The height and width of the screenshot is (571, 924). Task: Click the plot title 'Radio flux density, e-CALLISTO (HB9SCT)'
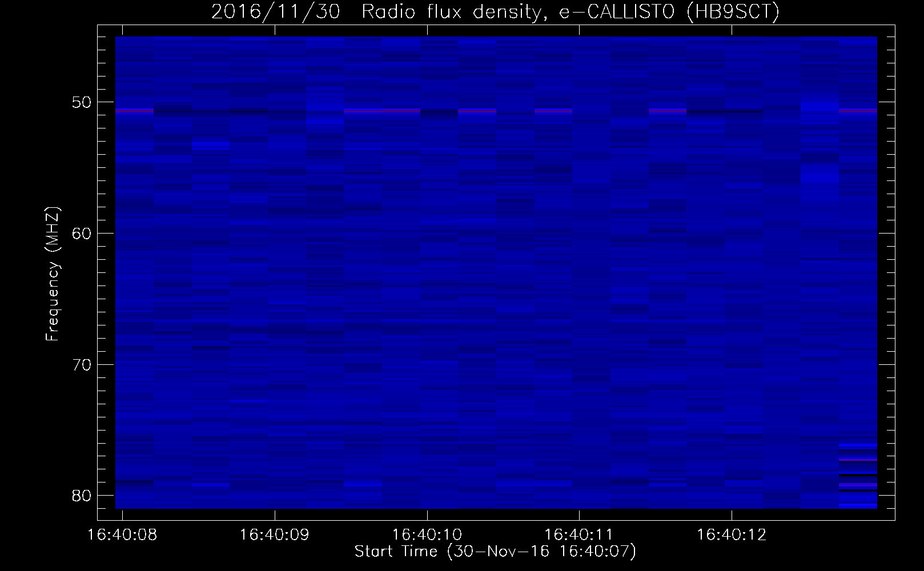pos(570,11)
